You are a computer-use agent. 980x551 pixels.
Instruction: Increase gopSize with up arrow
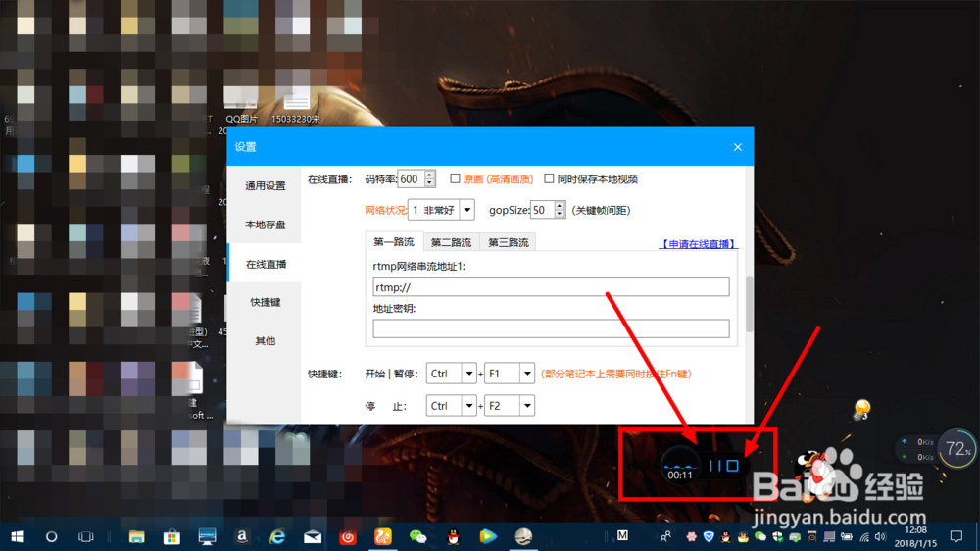(560, 206)
